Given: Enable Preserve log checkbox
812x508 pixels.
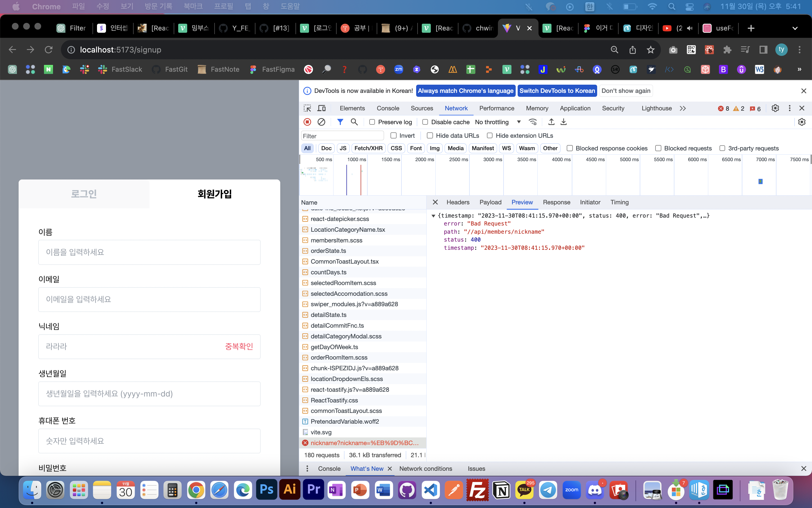Looking at the screenshot, I should coord(372,122).
